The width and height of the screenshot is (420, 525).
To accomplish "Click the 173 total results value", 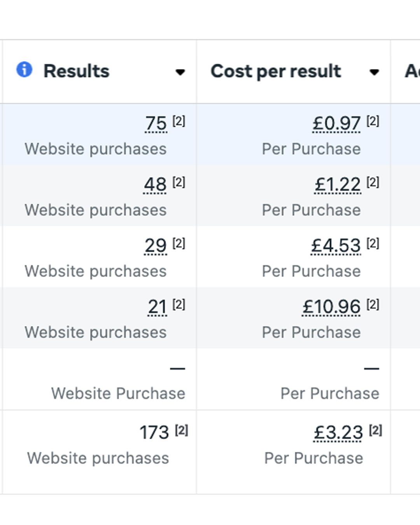I will pos(154,432).
